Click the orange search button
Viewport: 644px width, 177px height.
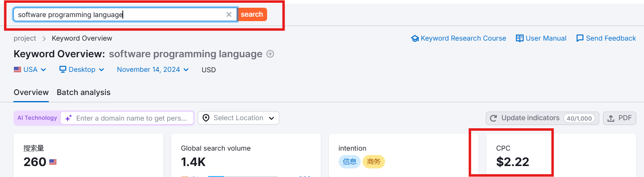(252, 14)
